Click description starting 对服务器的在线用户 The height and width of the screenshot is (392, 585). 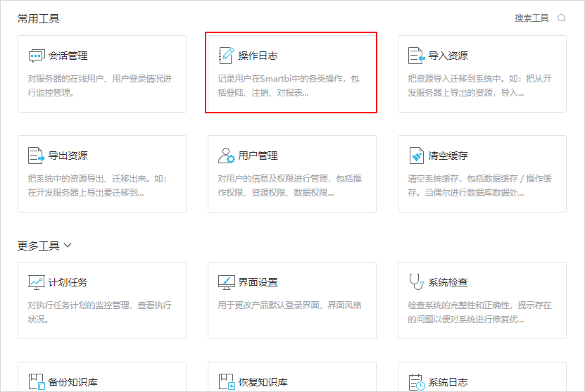point(100,85)
